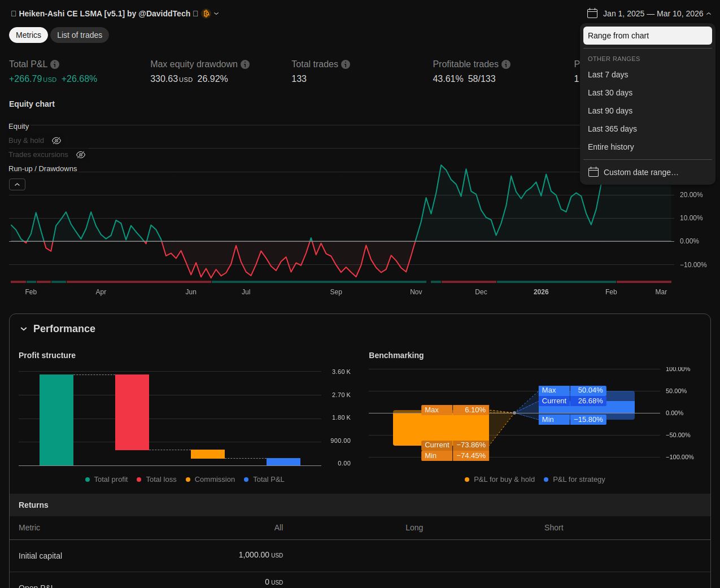Show the Buy & hold series
The height and width of the screenshot is (588, 720).
[x=56, y=141]
